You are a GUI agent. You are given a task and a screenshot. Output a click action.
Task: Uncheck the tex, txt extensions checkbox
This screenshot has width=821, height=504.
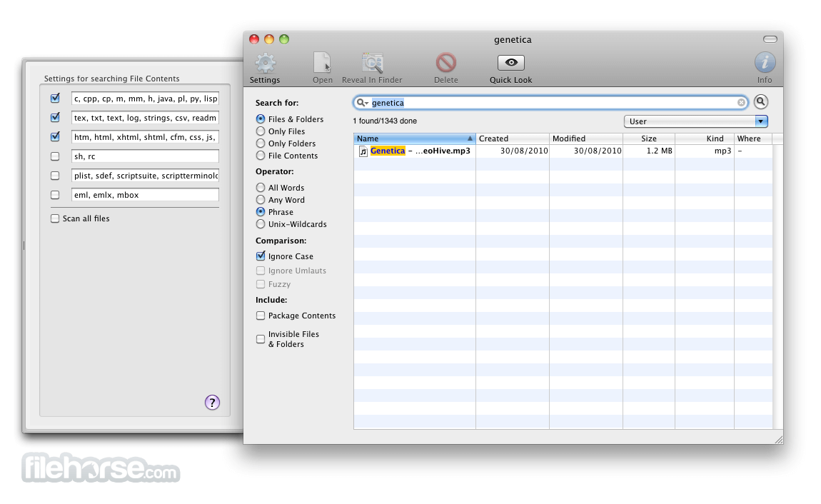click(55, 117)
